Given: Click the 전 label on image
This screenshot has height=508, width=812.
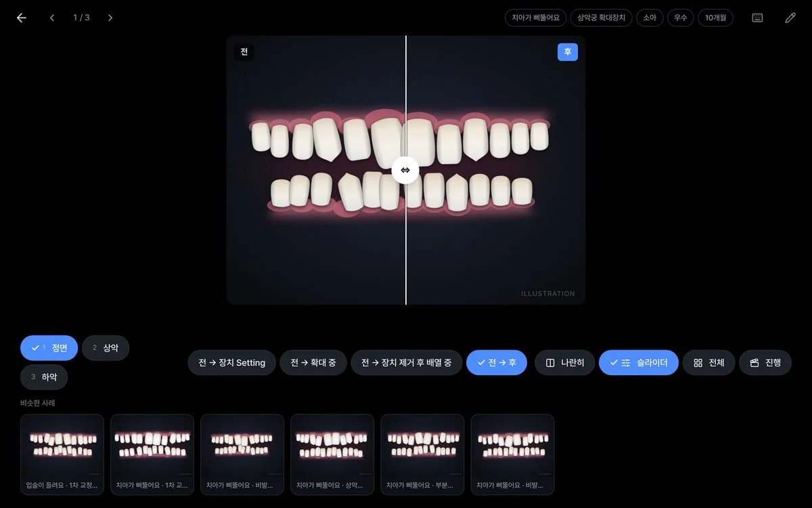Looking at the screenshot, I should point(244,52).
